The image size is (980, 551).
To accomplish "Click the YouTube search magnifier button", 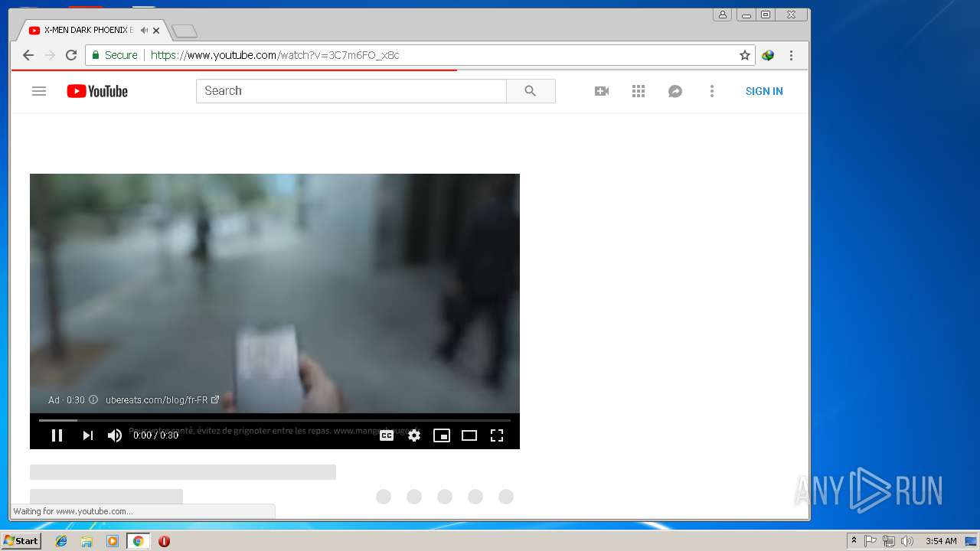I will tap(531, 91).
